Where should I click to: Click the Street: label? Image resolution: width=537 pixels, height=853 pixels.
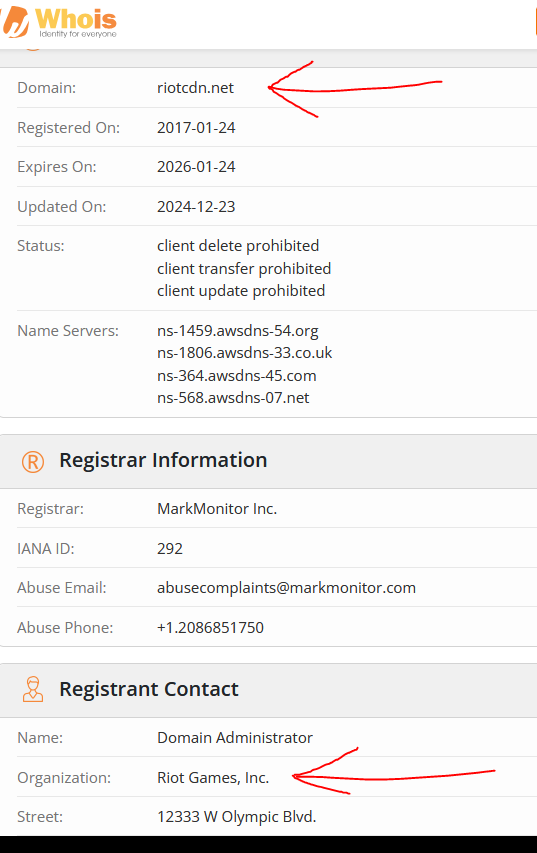(40, 817)
